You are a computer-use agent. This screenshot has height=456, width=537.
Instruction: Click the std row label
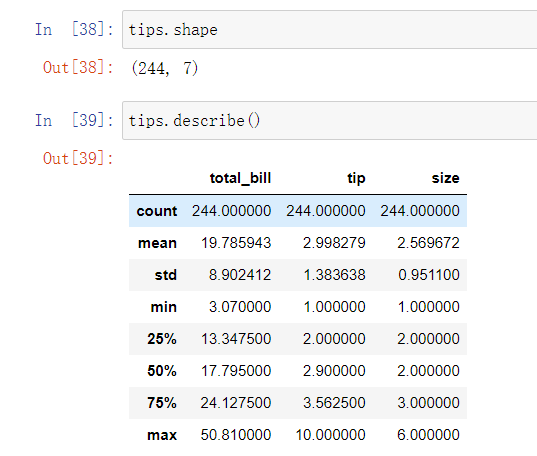166,275
